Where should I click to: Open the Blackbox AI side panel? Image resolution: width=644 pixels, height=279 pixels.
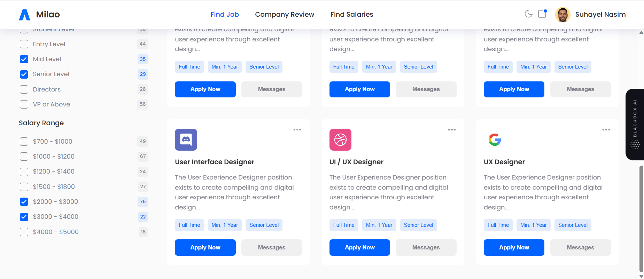[635, 124]
